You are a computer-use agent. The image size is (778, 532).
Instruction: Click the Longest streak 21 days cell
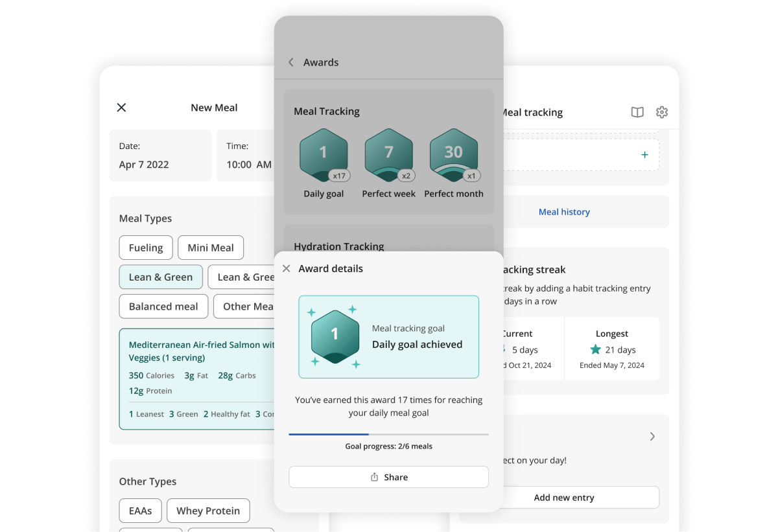(612, 348)
